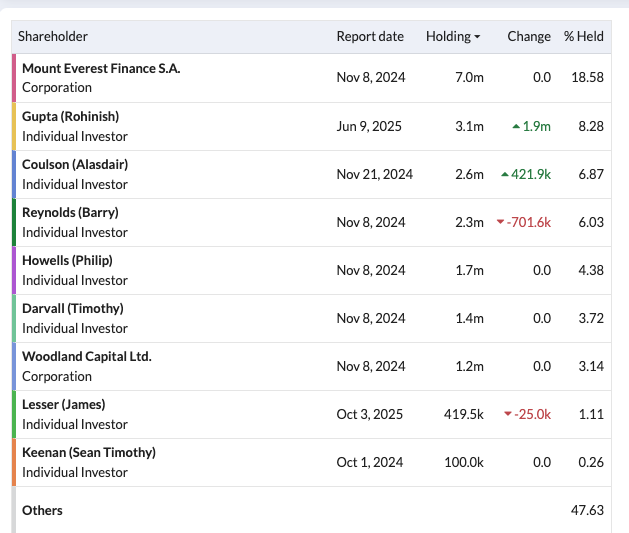Image resolution: width=629 pixels, height=533 pixels.
Task: Click the dark green color bar for Reynolds
Action: pyautogui.click(x=14, y=223)
